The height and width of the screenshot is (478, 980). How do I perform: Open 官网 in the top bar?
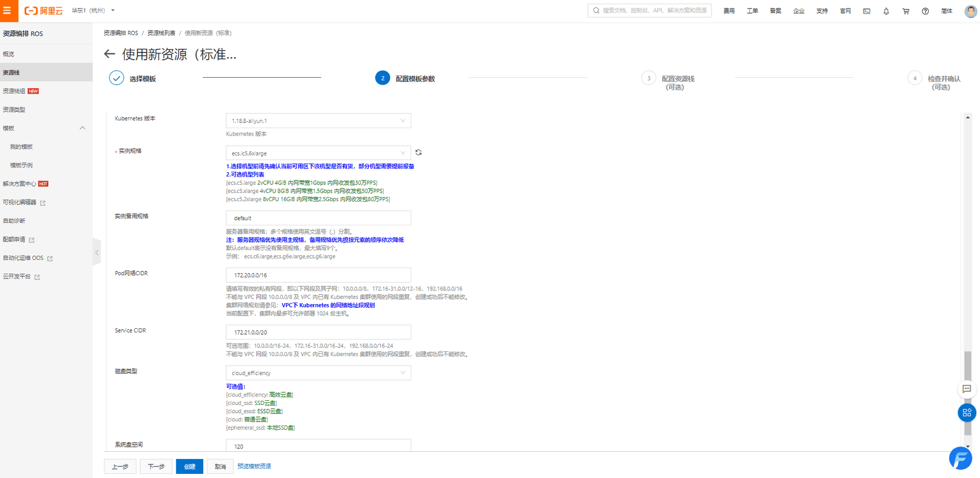pyautogui.click(x=846, y=11)
